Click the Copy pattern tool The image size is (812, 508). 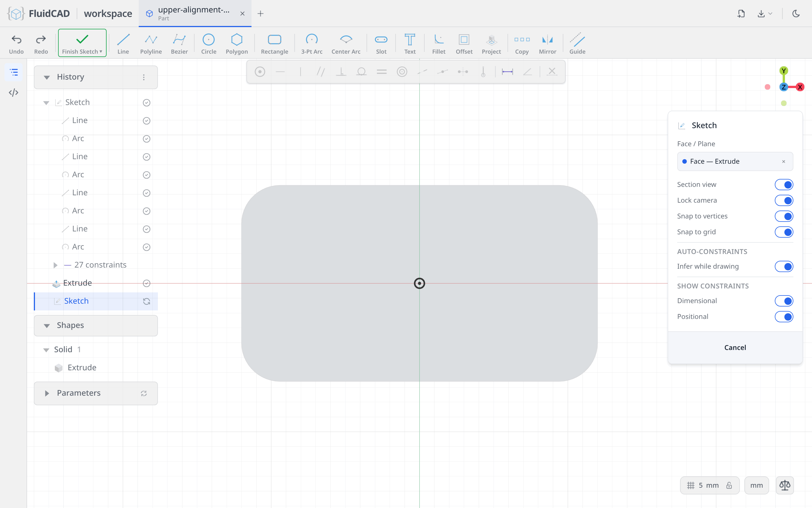point(522,44)
